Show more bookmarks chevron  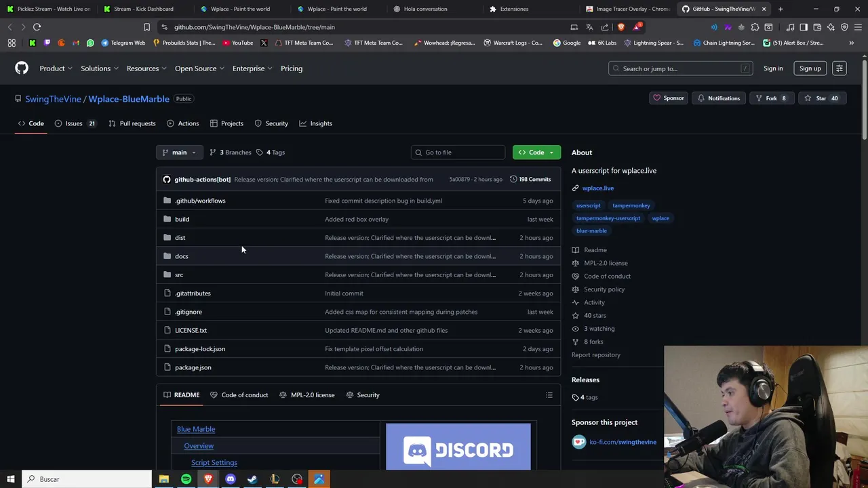coord(852,43)
